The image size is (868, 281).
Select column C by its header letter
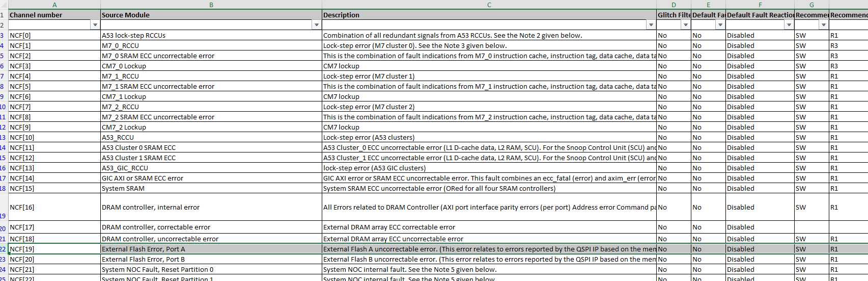click(489, 5)
